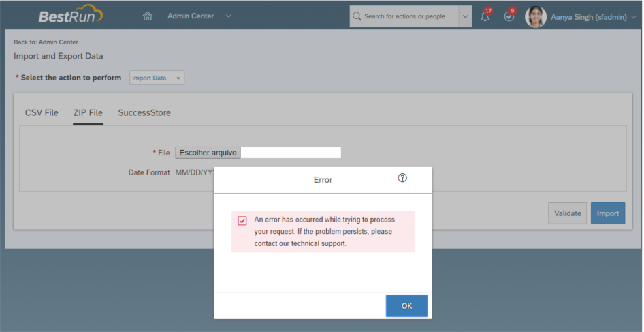Click the Date Format label
The image size is (644, 332).
149,172
